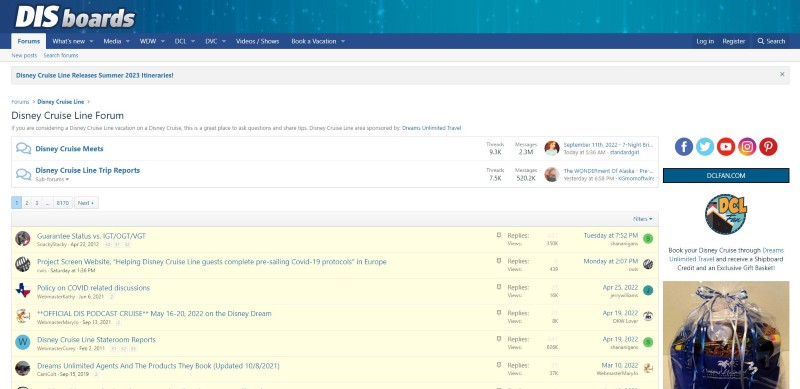The height and width of the screenshot is (389, 800).
Task: Click the DISboards logo
Action: pos(75,16)
